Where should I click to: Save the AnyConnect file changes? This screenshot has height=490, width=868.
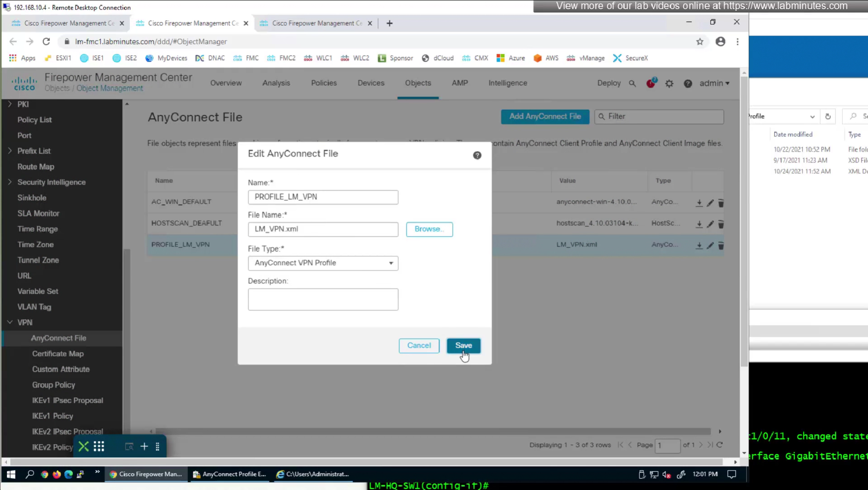pyautogui.click(x=463, y=345)
